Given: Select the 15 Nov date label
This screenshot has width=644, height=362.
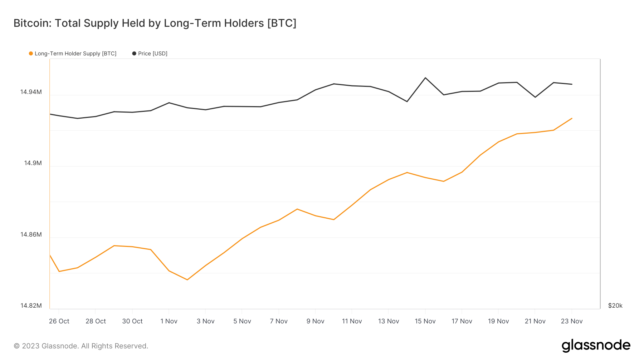Looking at the screenshot, I should pyautogui.click(x=425, y=321).
